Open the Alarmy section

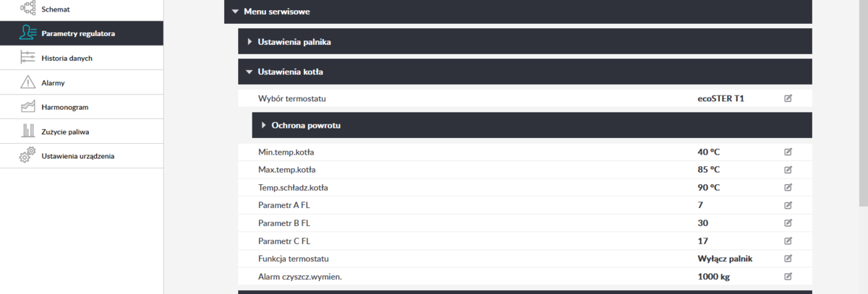[53, 82]
